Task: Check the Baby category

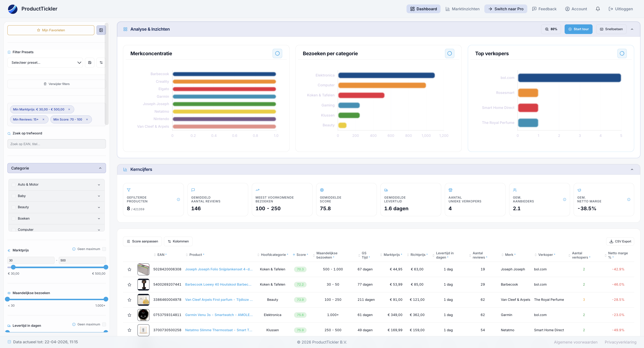Action: [x=14, y=196]
